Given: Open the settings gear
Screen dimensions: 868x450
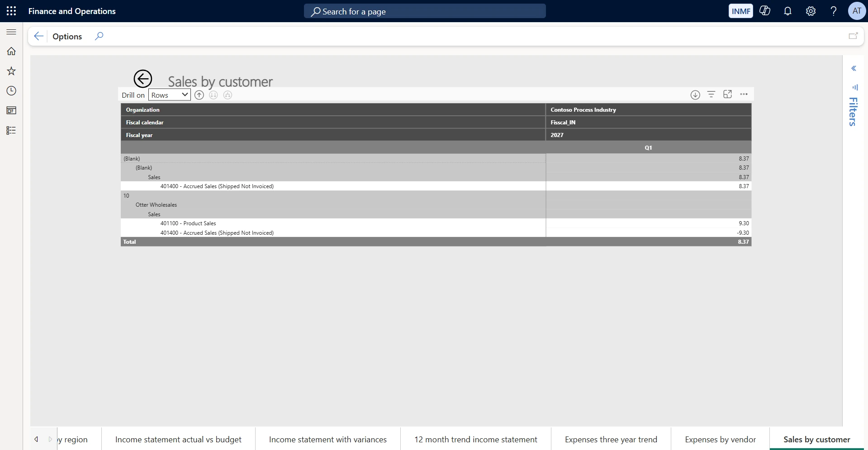Looking at the screenshot, I should [811, 11].
